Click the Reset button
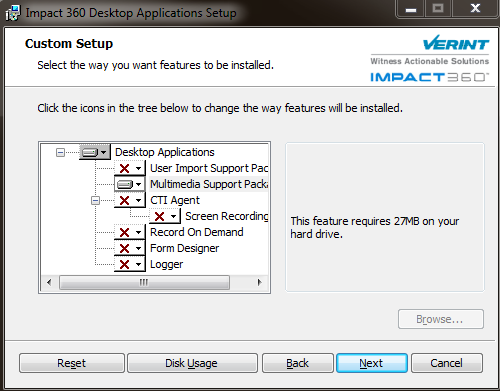The height and width of the screenshot is (391, 500). [x=72, y=363]
